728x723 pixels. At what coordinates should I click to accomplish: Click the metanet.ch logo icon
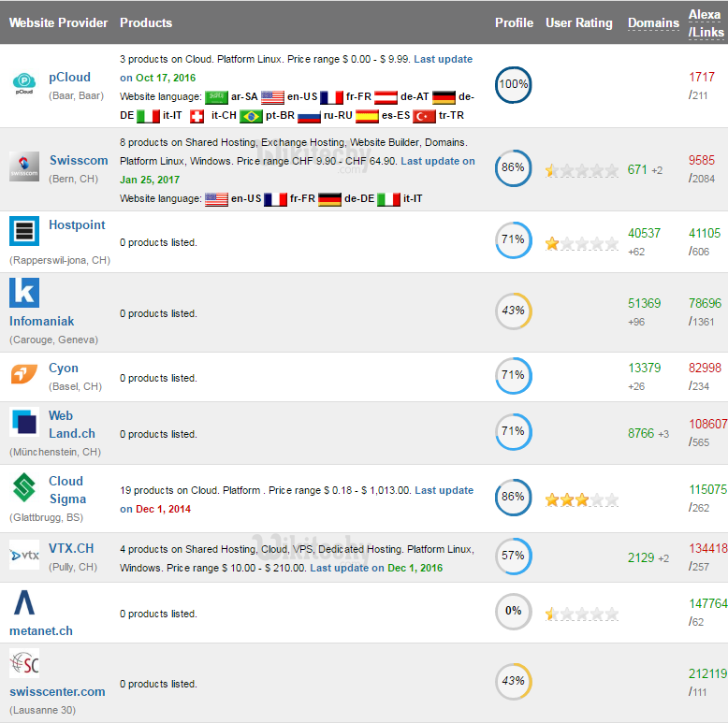[x=24, y=603]
